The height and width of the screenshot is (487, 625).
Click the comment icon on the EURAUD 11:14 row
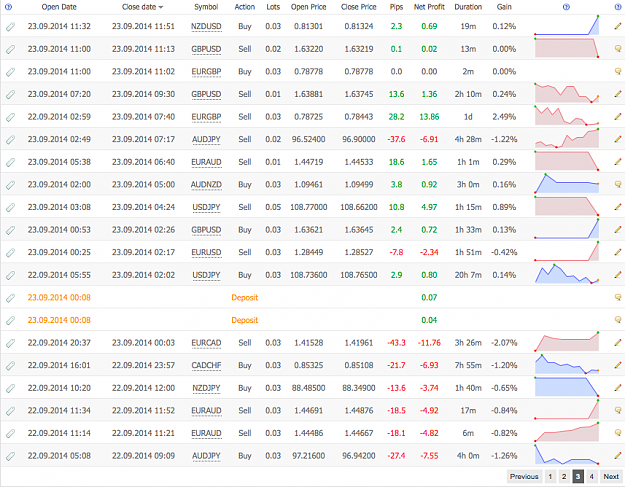point(618,433)
